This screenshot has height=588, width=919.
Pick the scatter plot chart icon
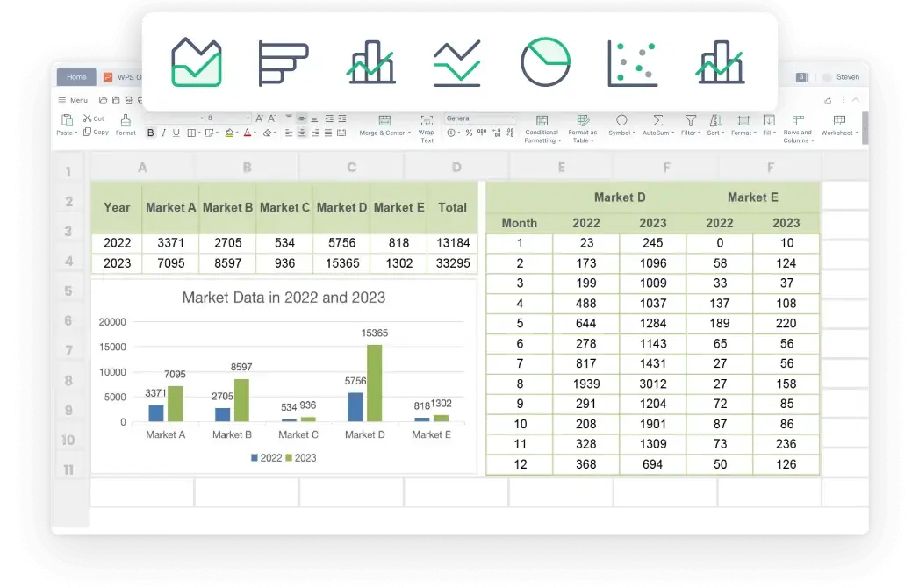(x=632, y=62)
